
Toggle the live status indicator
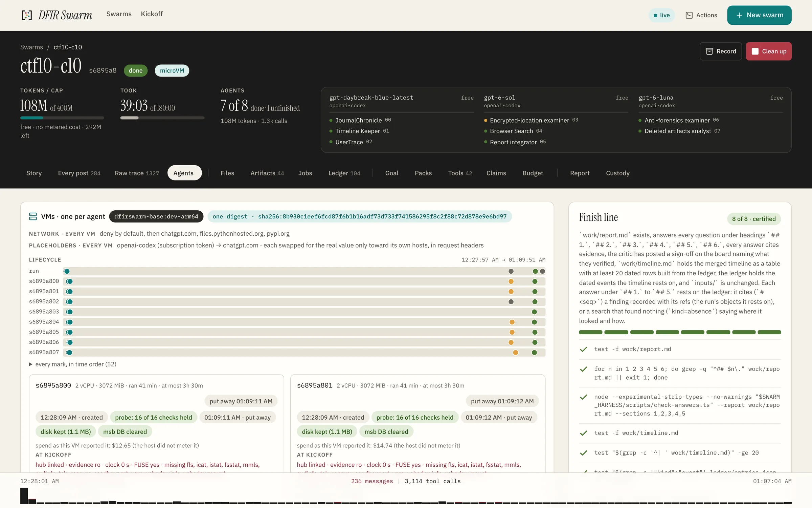point(661,15)
